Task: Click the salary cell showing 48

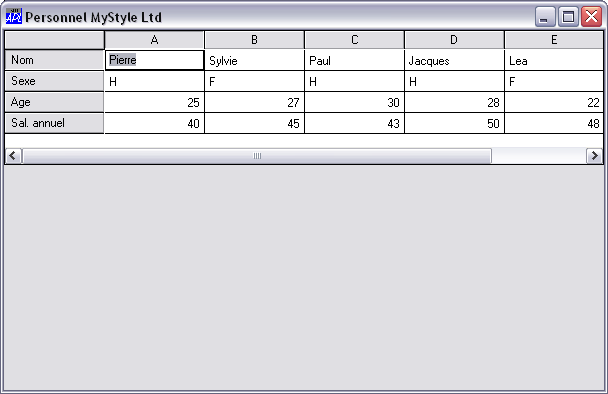Action: pos(554,123)
